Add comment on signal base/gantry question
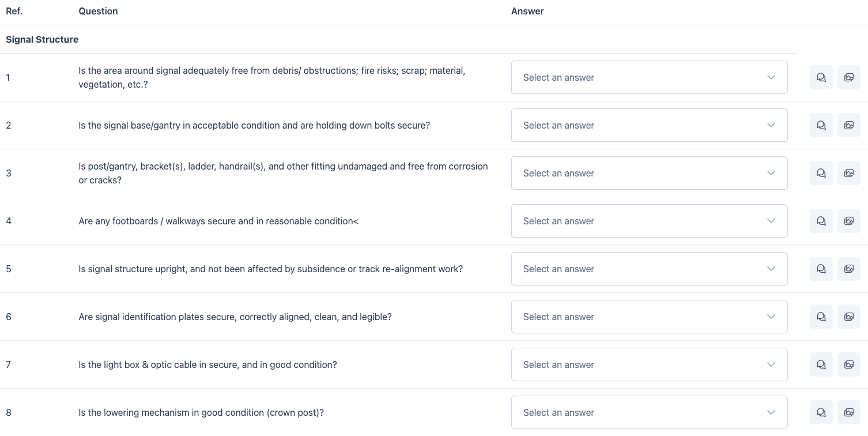 click(821, 125)
